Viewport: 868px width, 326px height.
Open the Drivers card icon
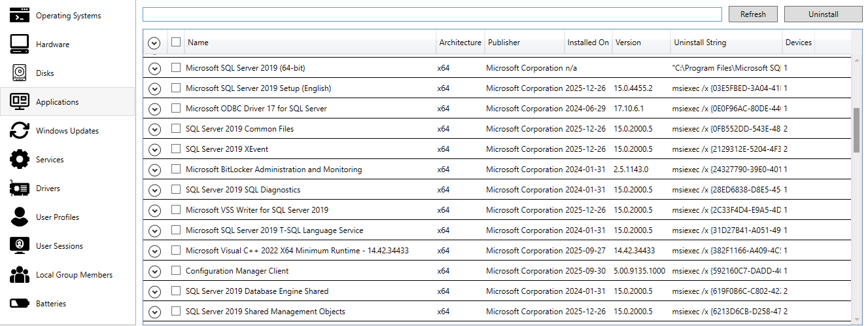click(x=20, y=188)
